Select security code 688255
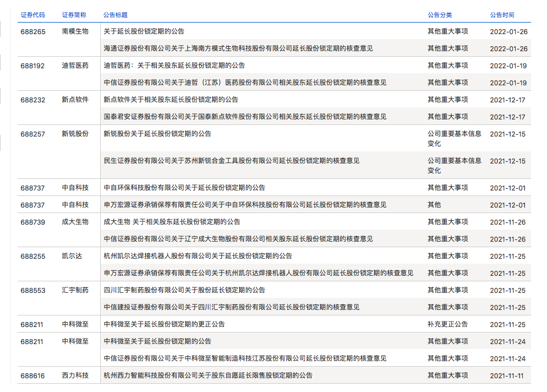This screenshot has width=547, height=392. point(33,257)
